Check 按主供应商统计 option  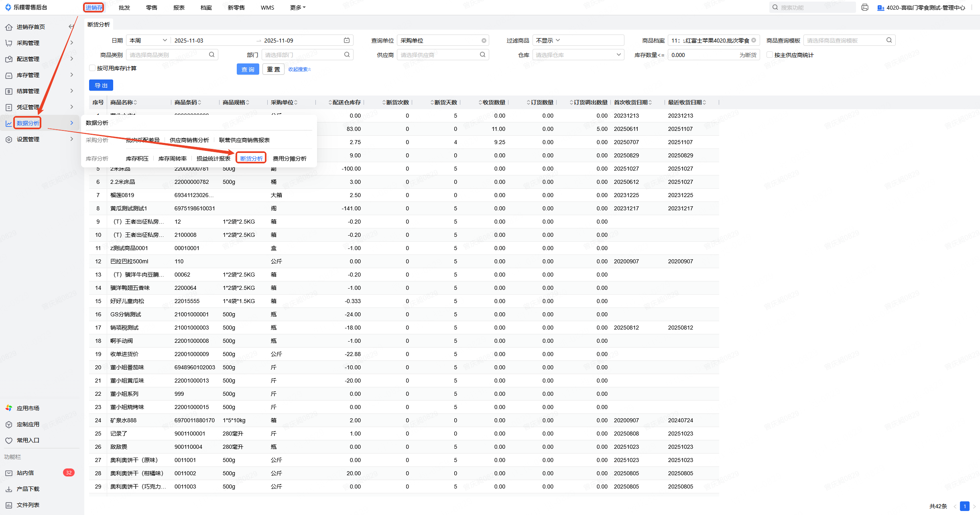click(x=769, y=55)
